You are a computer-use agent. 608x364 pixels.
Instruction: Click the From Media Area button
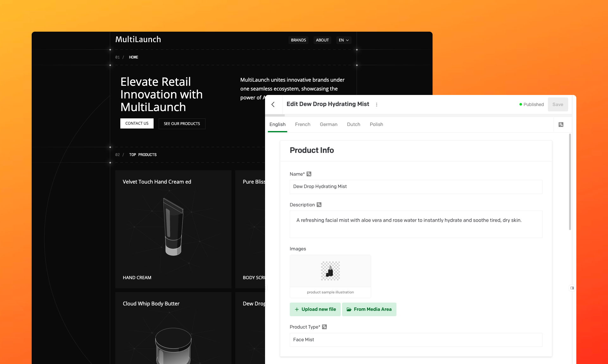tap(369, 309)
